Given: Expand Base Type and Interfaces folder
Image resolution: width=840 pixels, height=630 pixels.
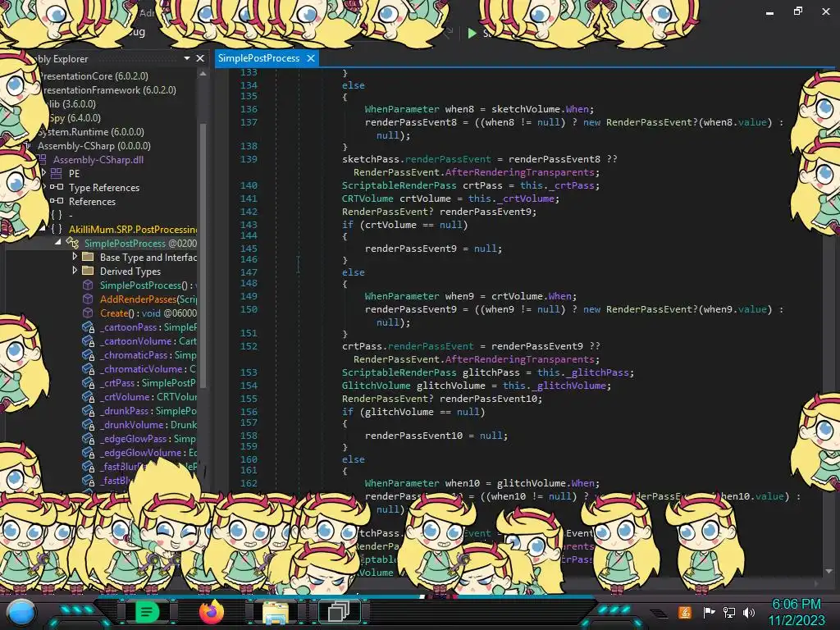Looking at the screenshot, I should point(75,257).
